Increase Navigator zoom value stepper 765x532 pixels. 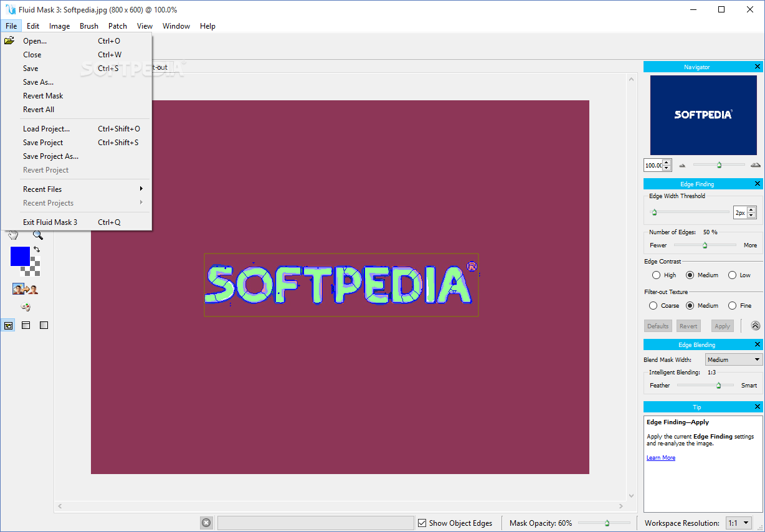(667, 163)
